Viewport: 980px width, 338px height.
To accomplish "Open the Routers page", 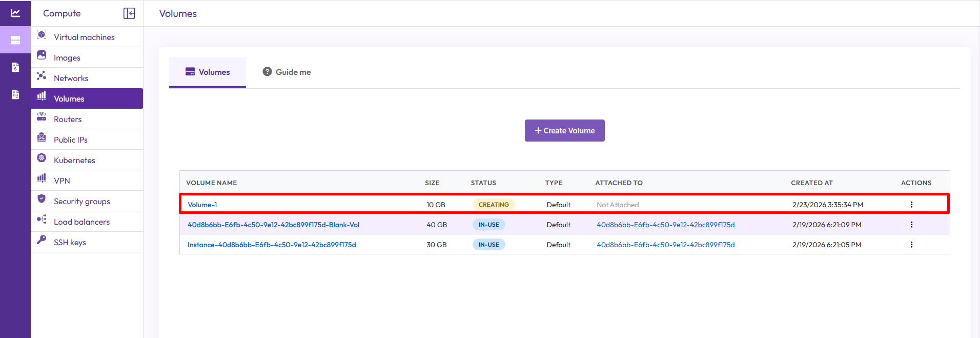I will pyautogui.click(x=68, y=119).
